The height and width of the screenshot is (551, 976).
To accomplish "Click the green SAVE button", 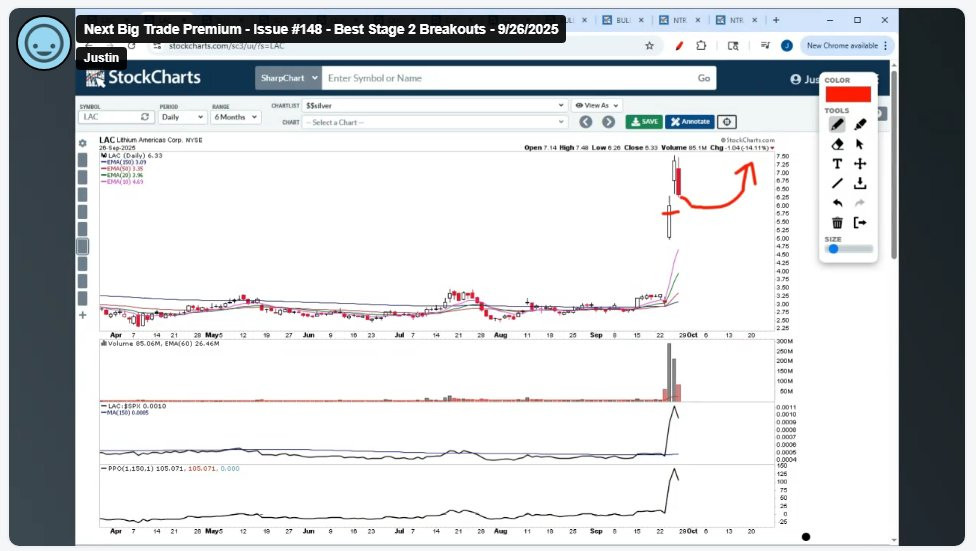I will pyautogui.click(x=644, y=122).
